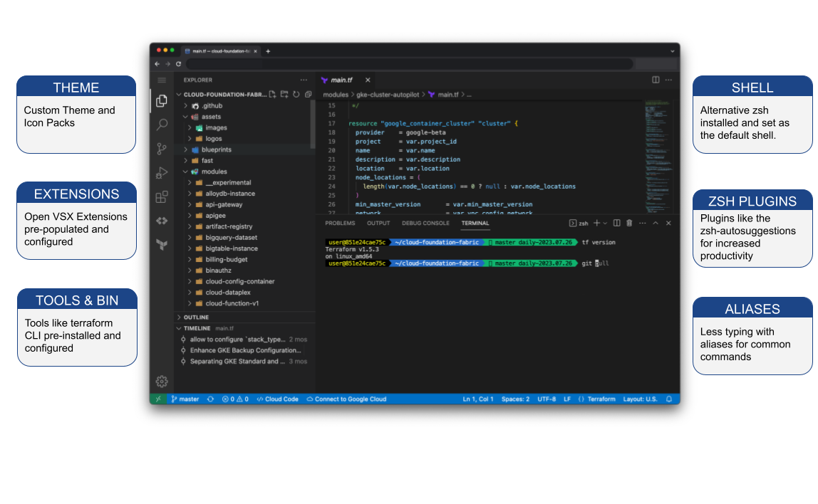The height and width of the screenshot is (504, 818).
Task: Split the terminal
Action: coord(616,223)
